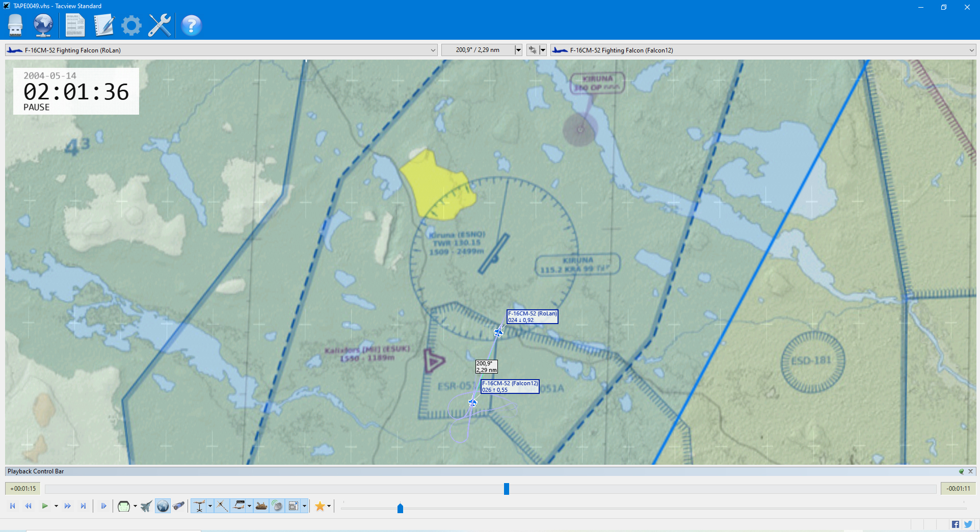This screenshot has height=532, width=980.
Task: Restore down the Tacview window
Action: 944,7
